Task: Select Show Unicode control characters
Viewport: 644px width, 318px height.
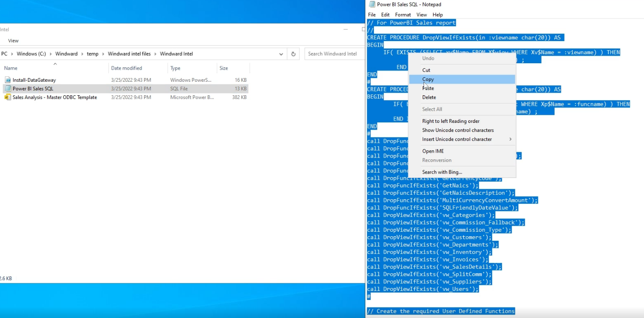Action: pos(462,130)
